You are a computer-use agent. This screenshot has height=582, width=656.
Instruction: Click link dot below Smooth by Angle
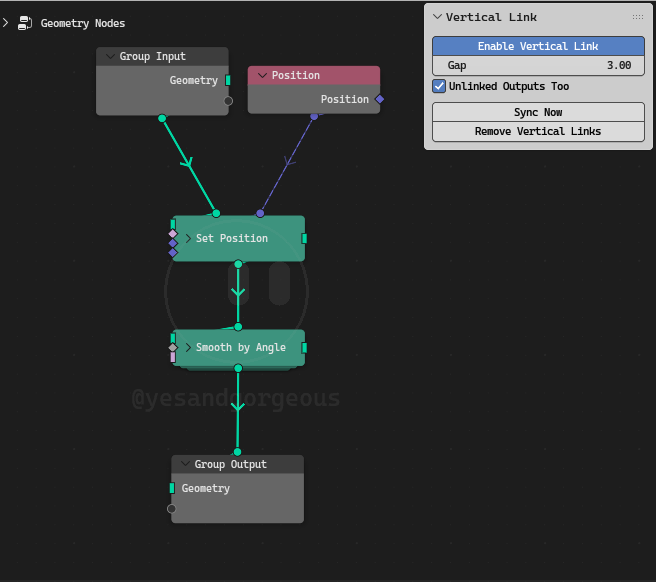pos(238,368)
